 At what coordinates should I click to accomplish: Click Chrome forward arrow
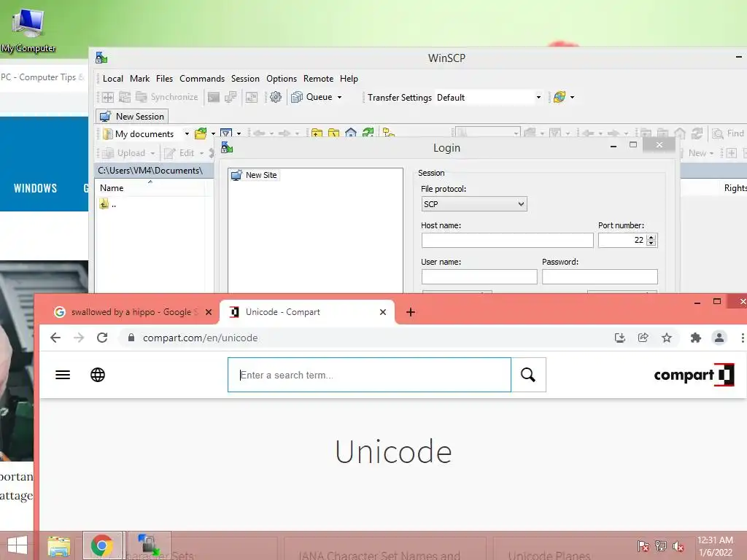pyautogui.click(x=79, y=338)
